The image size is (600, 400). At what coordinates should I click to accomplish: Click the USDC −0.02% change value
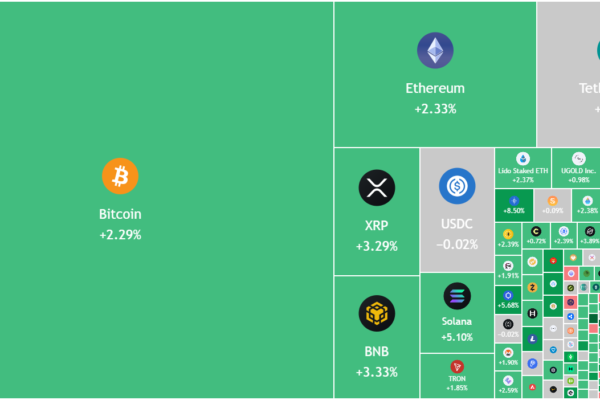pos(457,244)
